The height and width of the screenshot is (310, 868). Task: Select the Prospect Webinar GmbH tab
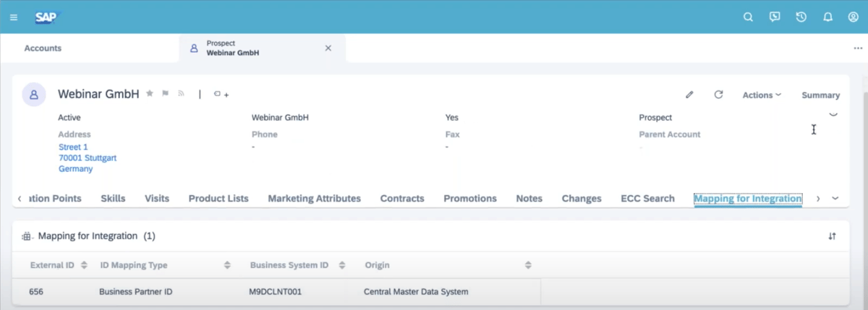(263, 48)
